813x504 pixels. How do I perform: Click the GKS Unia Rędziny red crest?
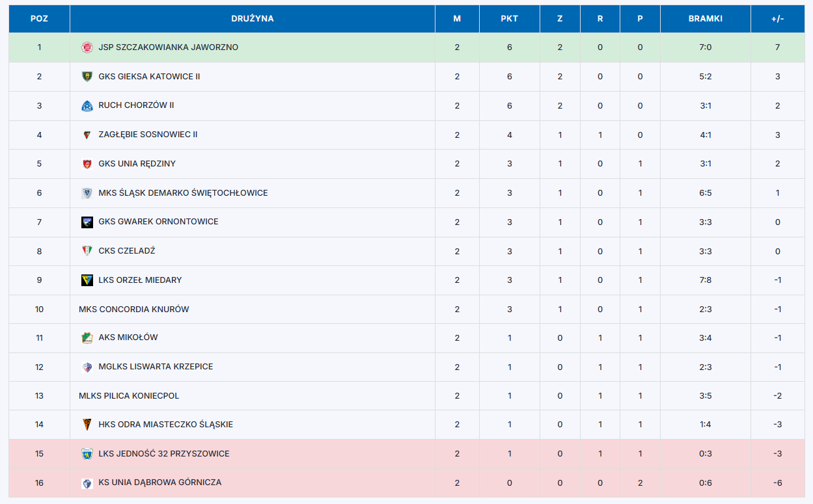[87, 164]
